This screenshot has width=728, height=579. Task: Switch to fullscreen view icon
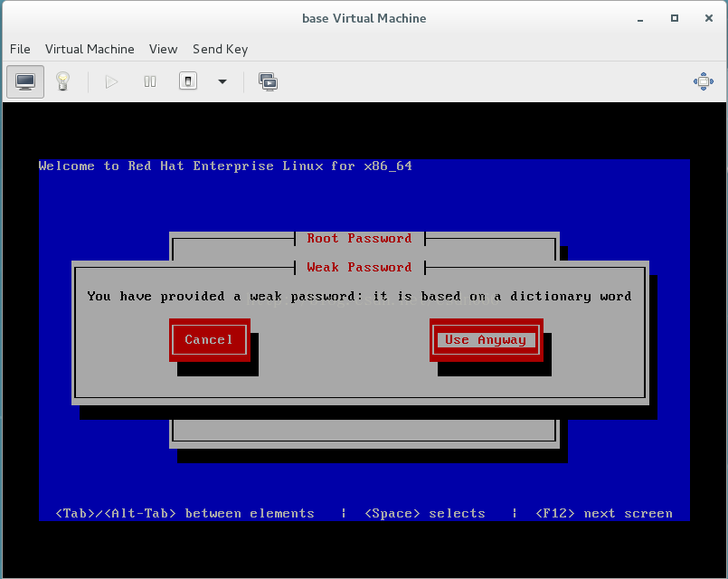[x=704, y=81]
